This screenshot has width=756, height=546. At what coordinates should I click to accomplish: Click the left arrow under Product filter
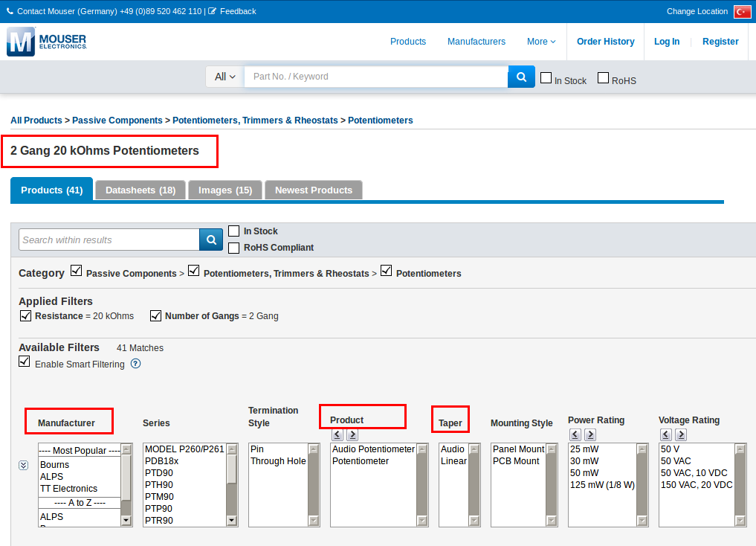(x=337, y=434)
